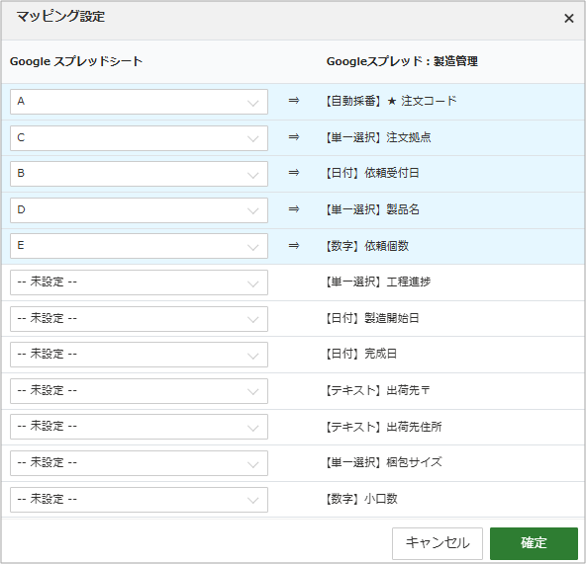Expand the 未設定 dropdown for 完成日
Screen dimensions: 586x564
139,354
